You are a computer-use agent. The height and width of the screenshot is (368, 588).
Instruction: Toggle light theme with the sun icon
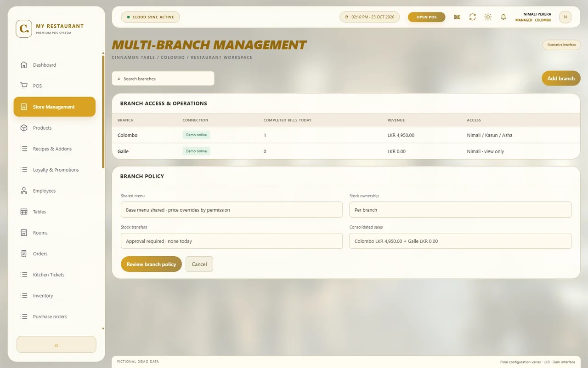click(488, 17)
